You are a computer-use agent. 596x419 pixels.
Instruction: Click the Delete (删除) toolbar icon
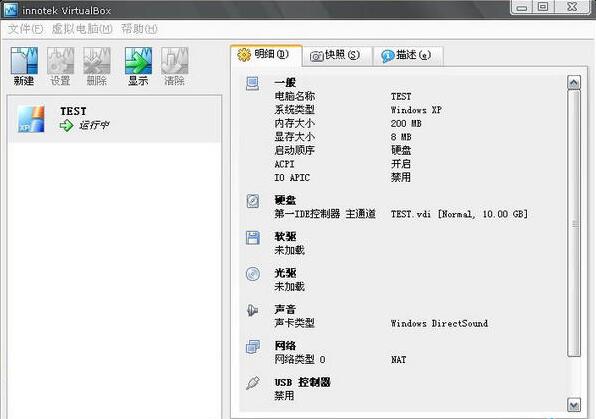click(x=97, y=60)
